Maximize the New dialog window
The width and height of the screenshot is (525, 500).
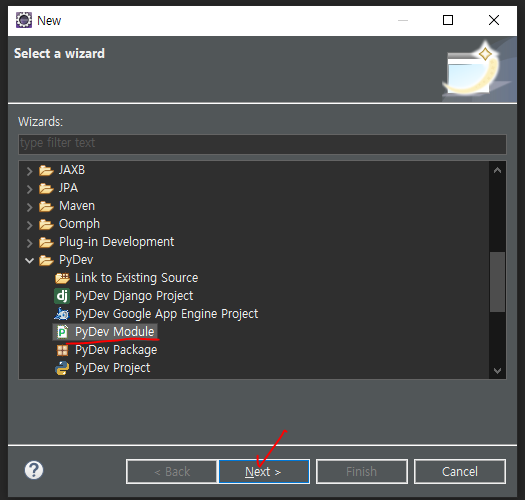click(x=448, y=20)
